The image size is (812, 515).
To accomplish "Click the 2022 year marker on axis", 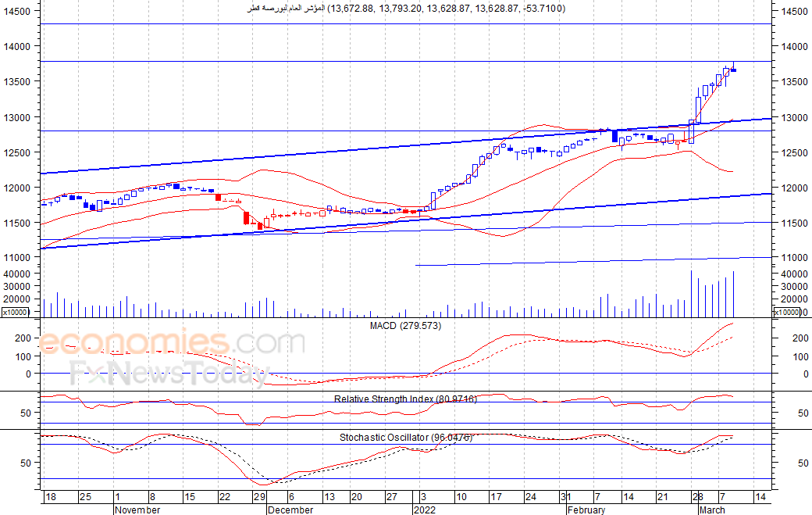I will (x=425, y=510).
